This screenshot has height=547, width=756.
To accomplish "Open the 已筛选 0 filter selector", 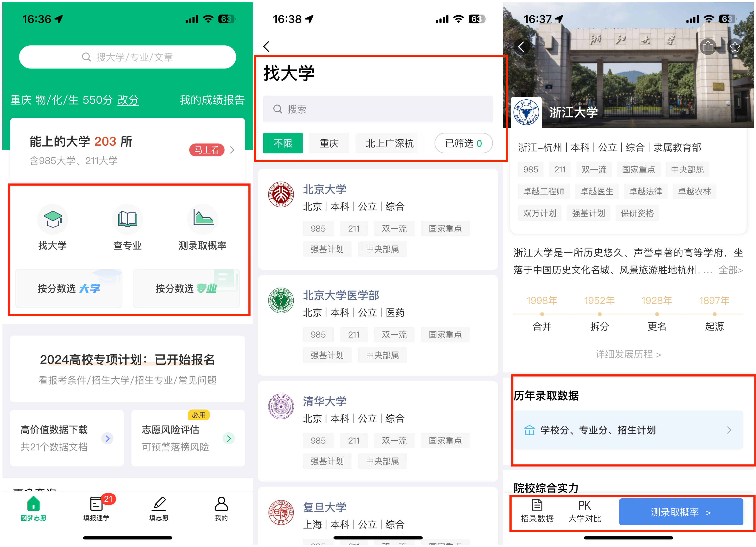I will point(463,143).
